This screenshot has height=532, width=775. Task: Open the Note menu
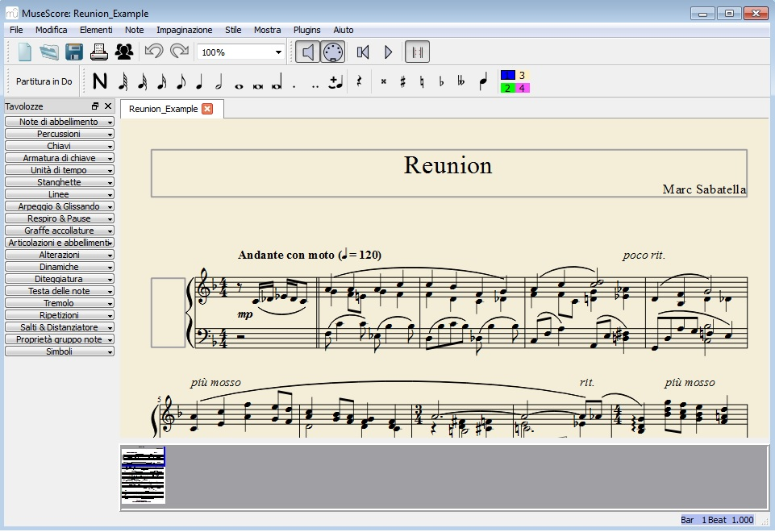(135, 30)
